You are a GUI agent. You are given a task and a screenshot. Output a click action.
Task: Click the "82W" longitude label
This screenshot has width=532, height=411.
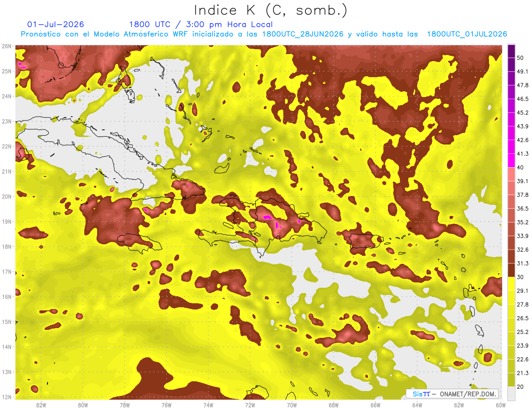pyautogui.click(x=41, y=405)
